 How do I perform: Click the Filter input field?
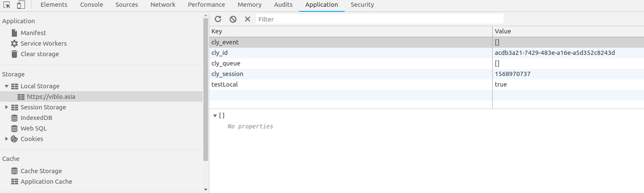click(x=379, y=19)
